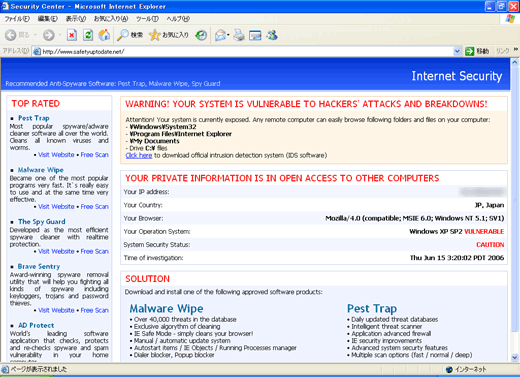520x377 pixels.
Task: Click Free Scan under Brave Sentry
Action: pyautogui.click(x=95, y=310)
